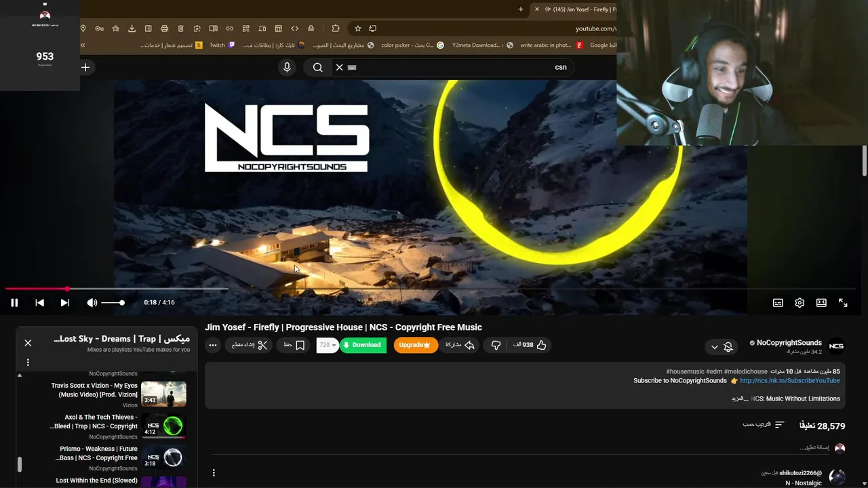Click the YouTube search magnifier button

coord(317,67)
